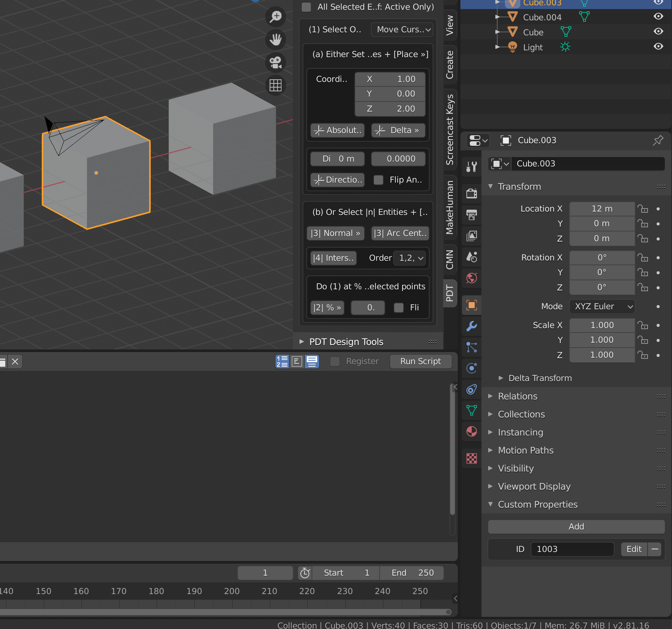Pin the properties editor context
The image size is (672, 629).
(x=658, y=141)
